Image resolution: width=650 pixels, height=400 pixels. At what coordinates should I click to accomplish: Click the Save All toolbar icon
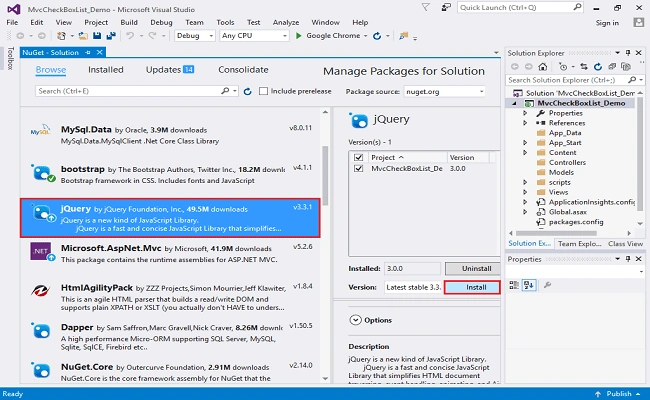(x=111, y=36)
